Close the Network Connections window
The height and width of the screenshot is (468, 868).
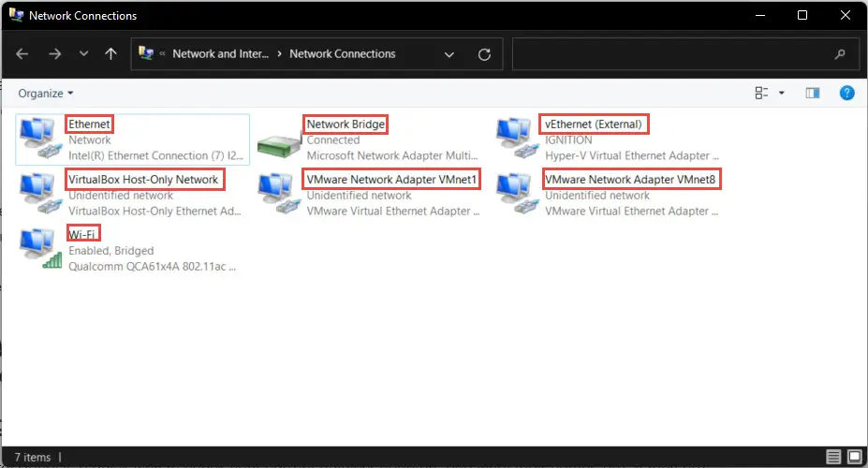point(846,16)
